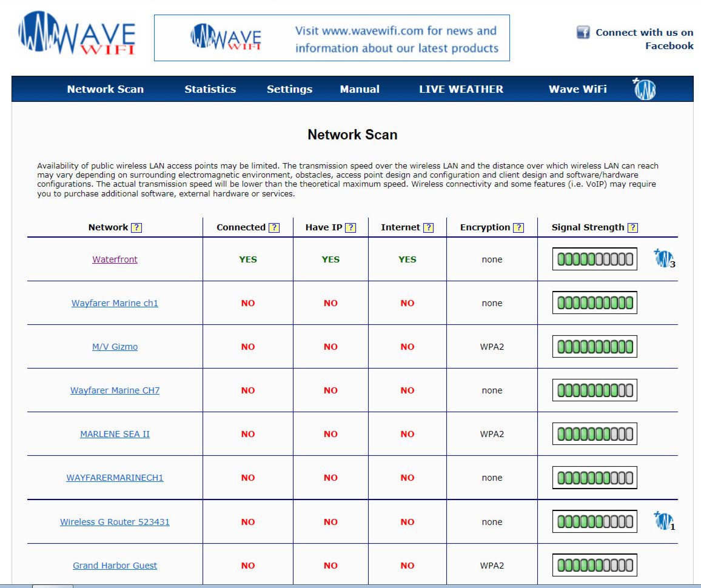
Task: Click the Internet YES for Waterfront
Action: [x=408, y=259]
